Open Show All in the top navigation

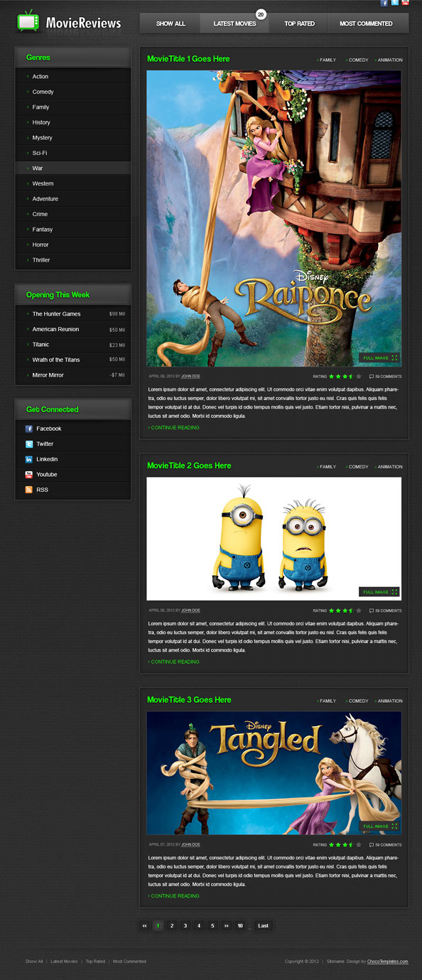click(x=171, y=23)
